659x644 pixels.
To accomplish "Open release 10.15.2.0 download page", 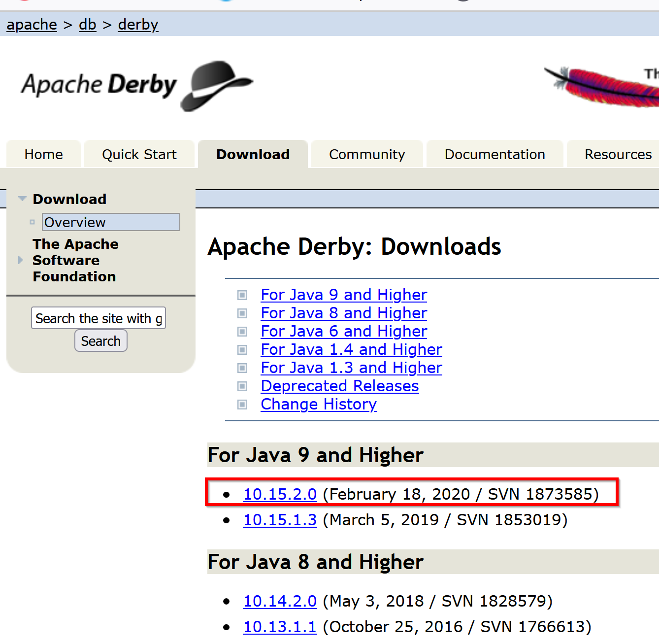I will click(280, 494).
